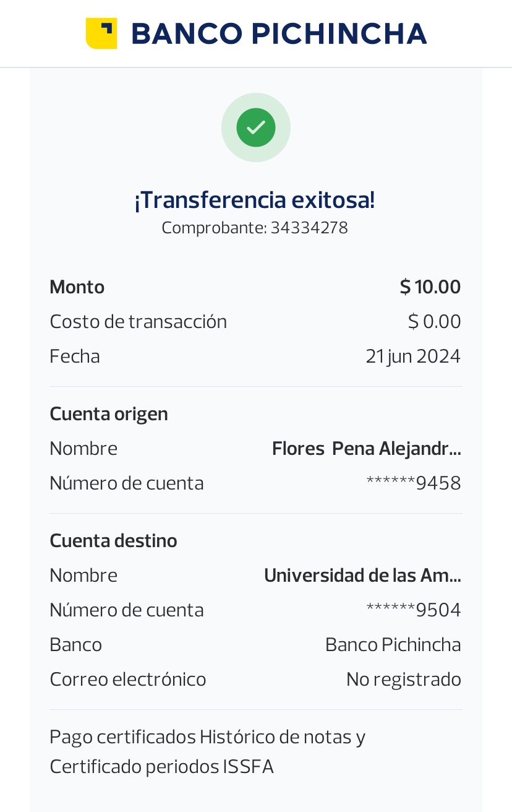Click the Monto amount $ 10.00
This screenshot has width=512, height=812.
(x=430, y=287)
